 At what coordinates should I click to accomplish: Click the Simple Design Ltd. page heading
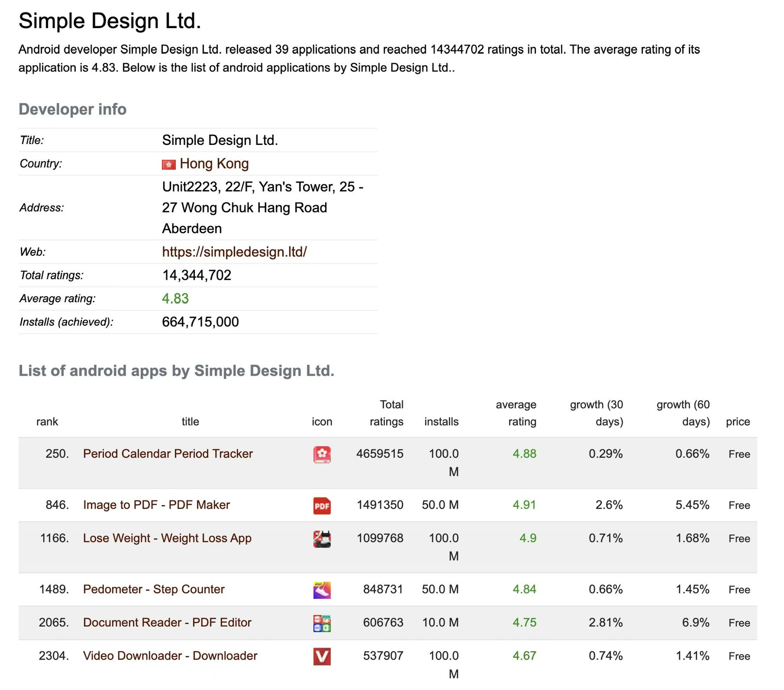coord(110,21)
